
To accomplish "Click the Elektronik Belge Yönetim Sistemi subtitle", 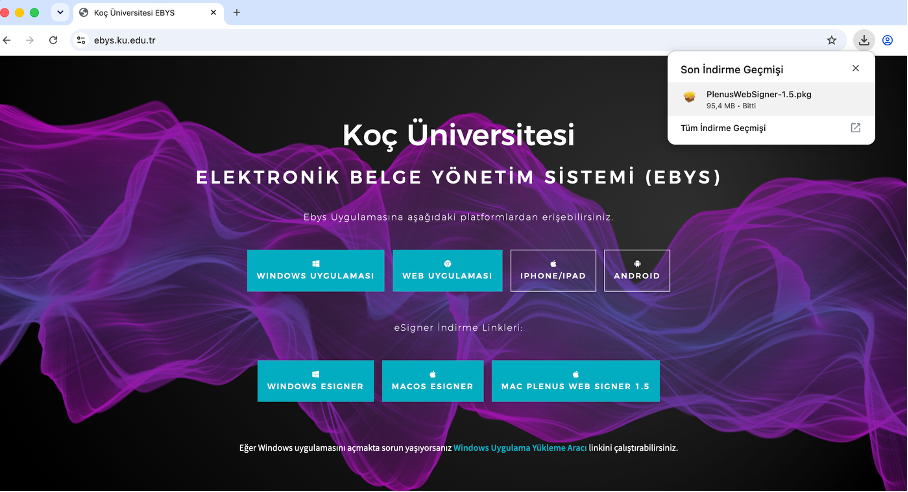I will (458, 177).
